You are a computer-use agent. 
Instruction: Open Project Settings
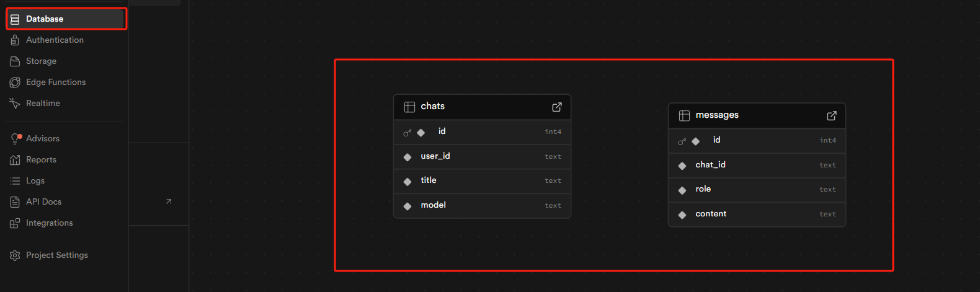pos(56,255)
